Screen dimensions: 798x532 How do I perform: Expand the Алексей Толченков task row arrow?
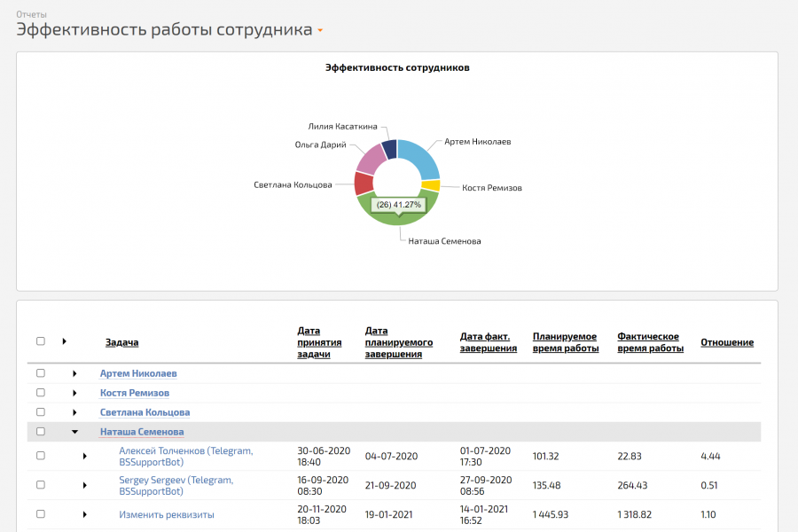[x=85, y=456]
